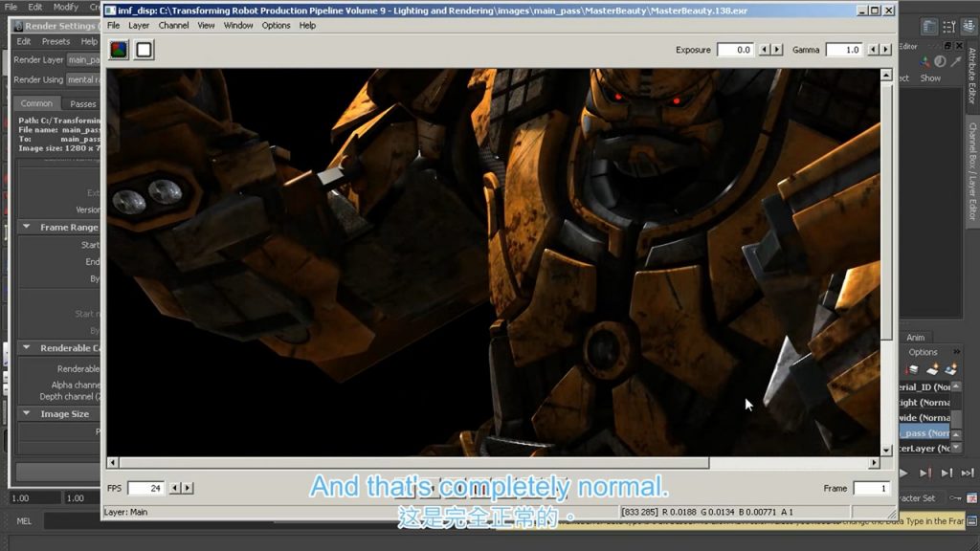The height and width of the screenshot is (551, 980).
Task: Open the Layer menu in imf_disp
Action: click(x=139, y=26)
